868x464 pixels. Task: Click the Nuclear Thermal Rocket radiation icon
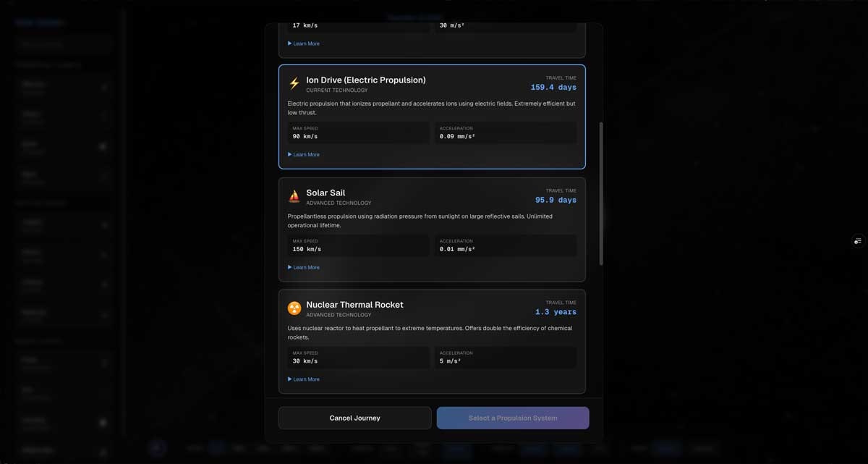[x=294, y=308]
